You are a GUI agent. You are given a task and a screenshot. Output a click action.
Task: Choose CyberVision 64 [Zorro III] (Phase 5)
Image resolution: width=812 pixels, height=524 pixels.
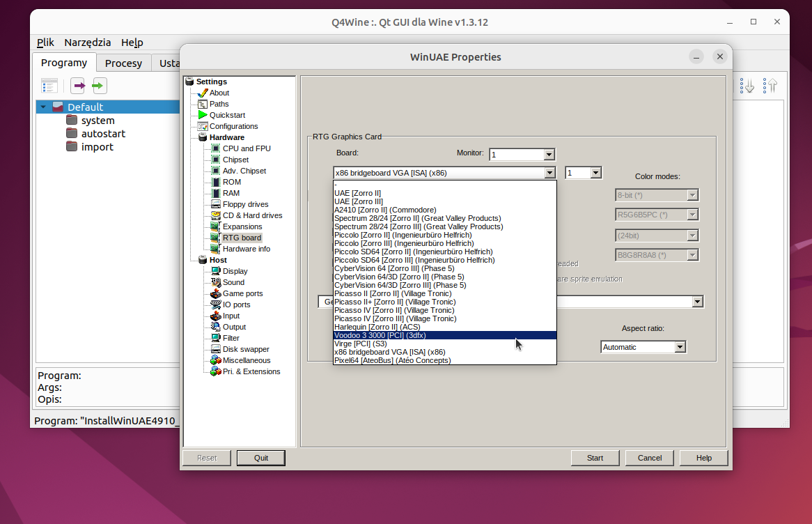(445, 268)
